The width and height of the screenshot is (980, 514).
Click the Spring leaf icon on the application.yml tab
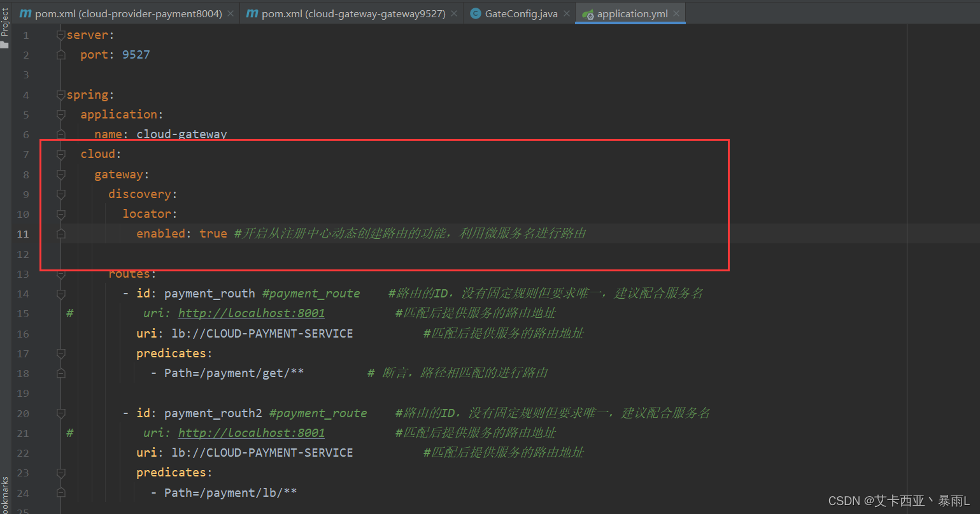tap(588, 14)
